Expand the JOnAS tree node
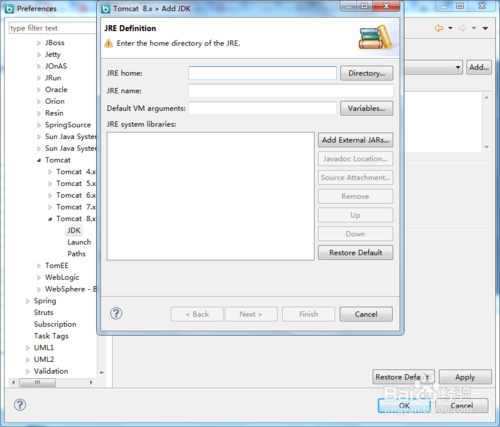The height and width of the screenshot is (427, 500). (39, 66)
